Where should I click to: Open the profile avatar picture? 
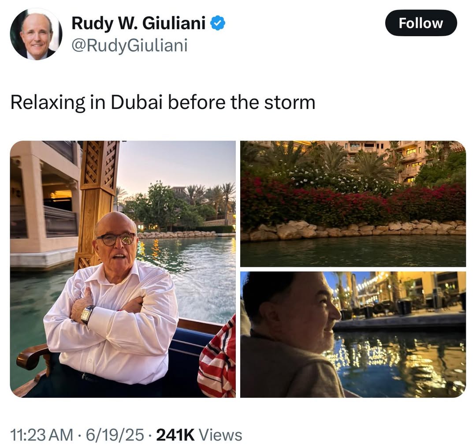36,34
